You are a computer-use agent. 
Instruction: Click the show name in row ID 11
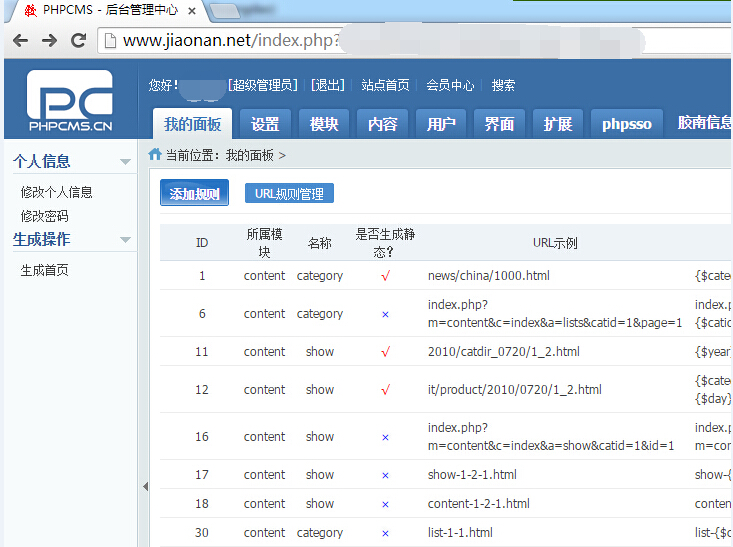pyautogui.click(x=320, y=352)
